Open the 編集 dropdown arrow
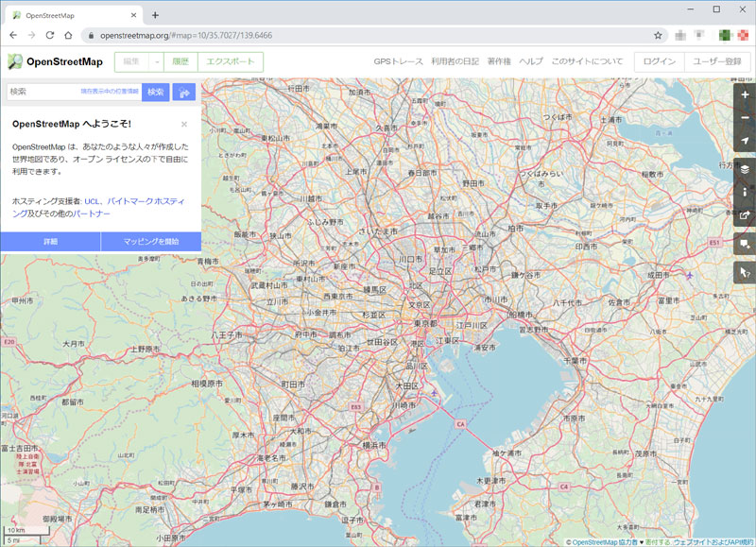This screenshot has width=756, height=547. [157, 62]
